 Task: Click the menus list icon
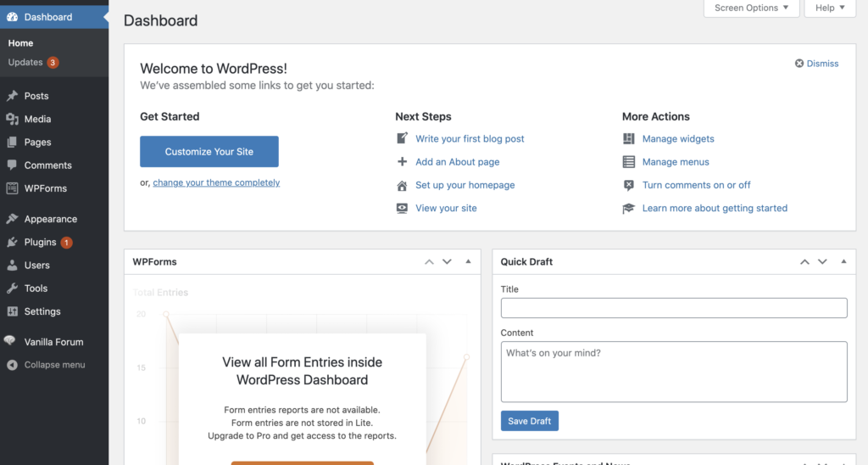[629, 162]
